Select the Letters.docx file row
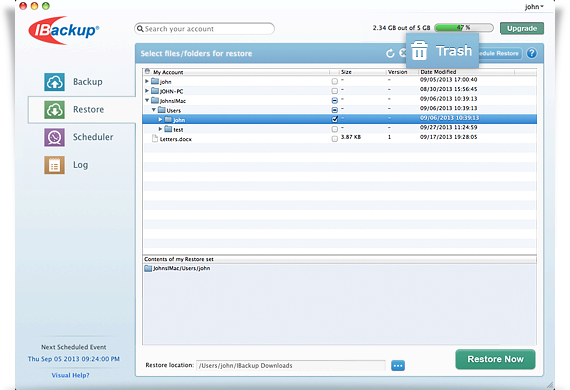Viewport: 570px width, 390px height. tap(340, 139)
